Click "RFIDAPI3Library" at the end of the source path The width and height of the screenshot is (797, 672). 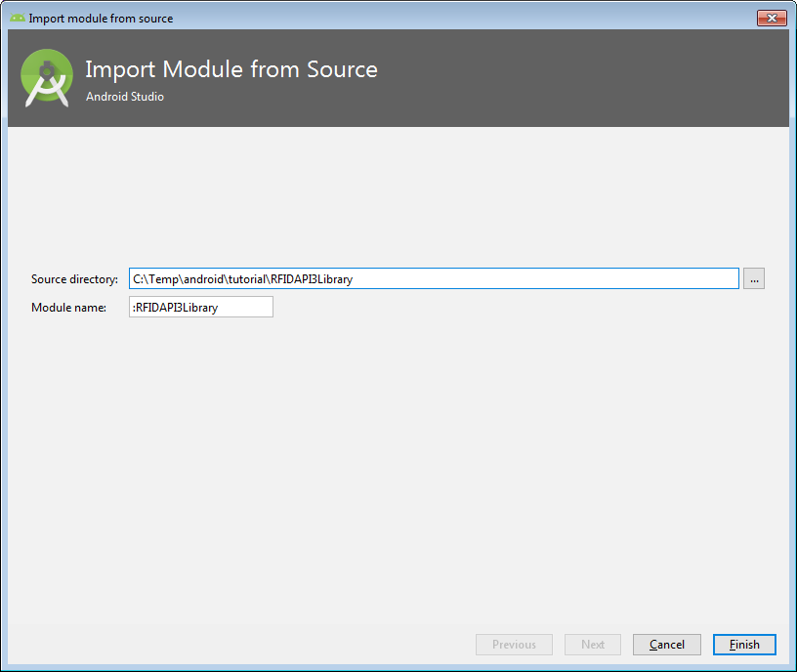click(x=312, y=279)
